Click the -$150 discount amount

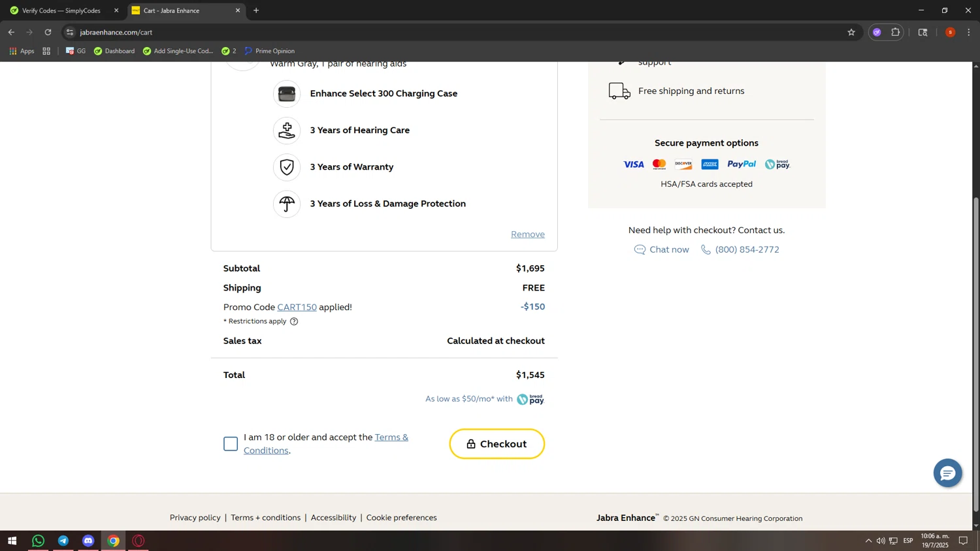532,307
